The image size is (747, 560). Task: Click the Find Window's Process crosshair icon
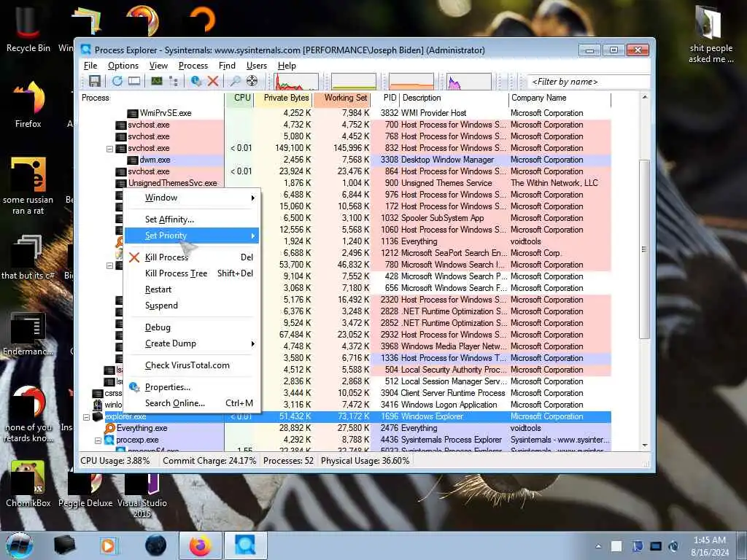pyautogui.click(x=252, y=82)
